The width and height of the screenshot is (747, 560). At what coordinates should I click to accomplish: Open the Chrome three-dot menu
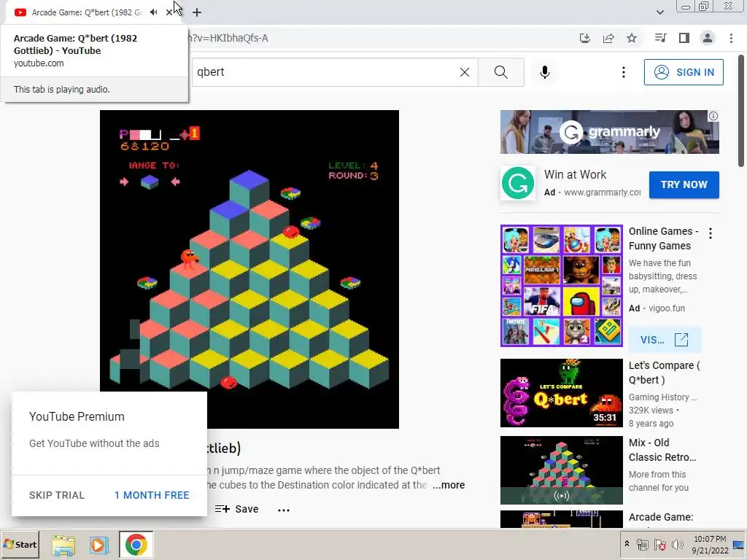731,38
